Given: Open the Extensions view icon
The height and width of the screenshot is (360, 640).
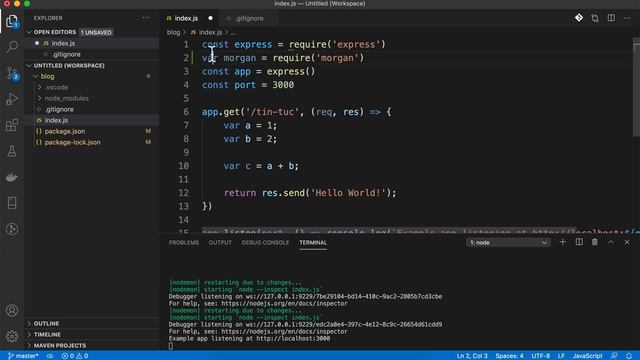Looking at the screenshot, I should pos(12,125).
